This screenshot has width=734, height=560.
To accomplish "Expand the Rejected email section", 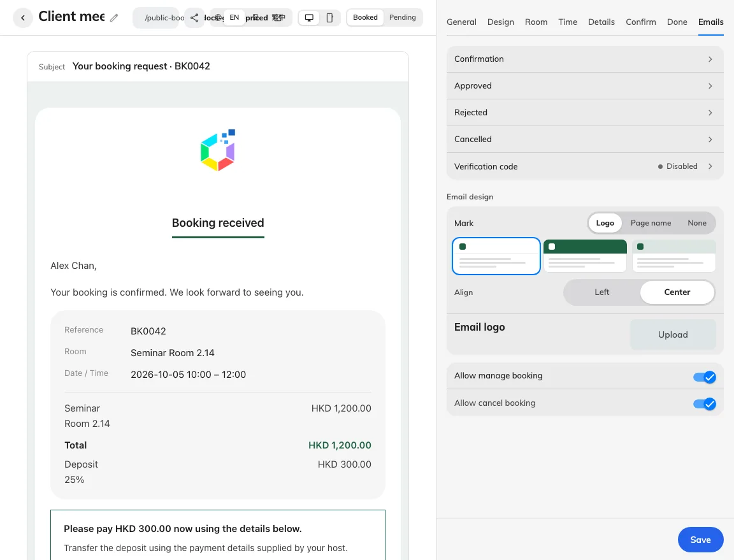I will [x=585, y=112].
